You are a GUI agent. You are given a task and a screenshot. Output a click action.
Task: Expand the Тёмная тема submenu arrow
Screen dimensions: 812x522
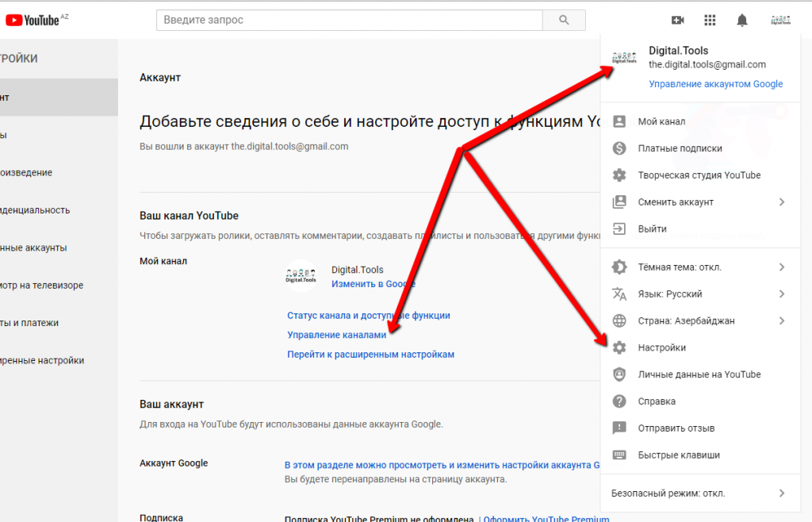(x=782, y=267)
